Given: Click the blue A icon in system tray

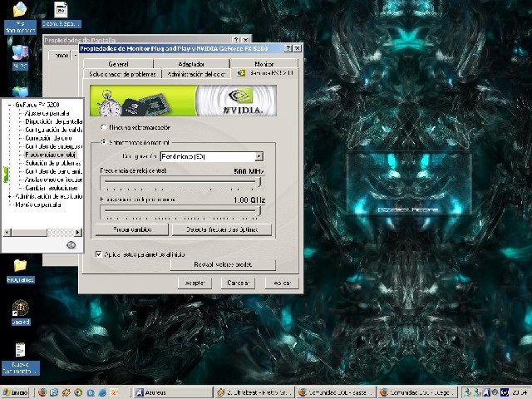Looking at the screenshot, I should coord(485,392).
